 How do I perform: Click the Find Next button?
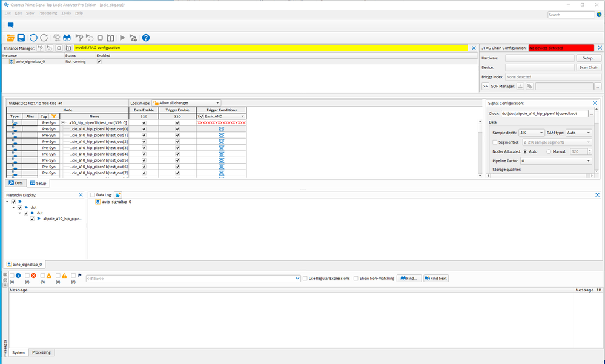coord(436,279)
